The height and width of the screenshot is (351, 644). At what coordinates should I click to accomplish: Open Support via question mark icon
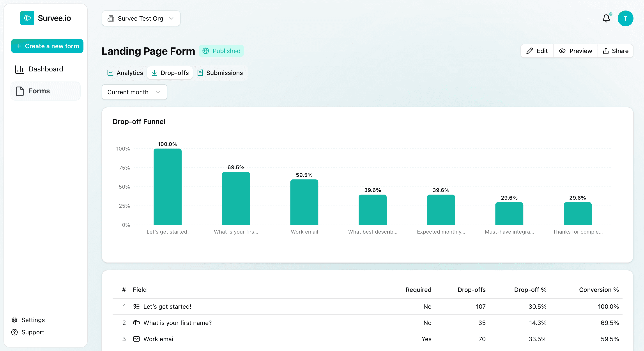(14, 332)
